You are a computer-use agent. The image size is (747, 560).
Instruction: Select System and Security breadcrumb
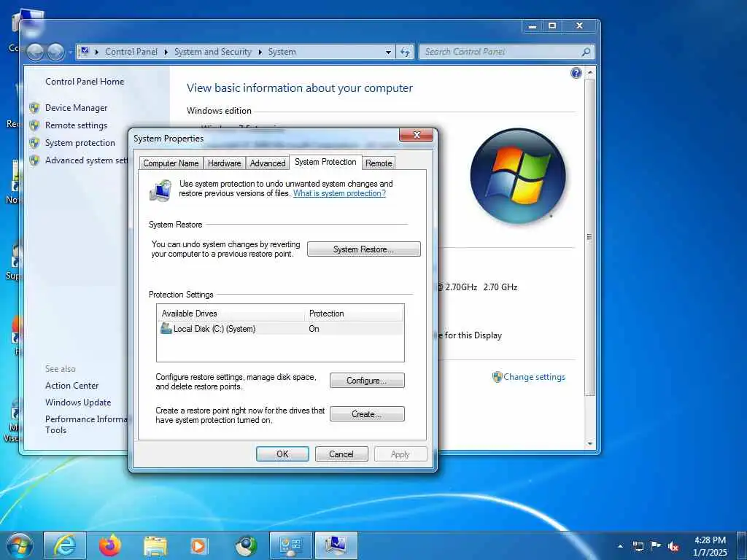coord(212,52)
